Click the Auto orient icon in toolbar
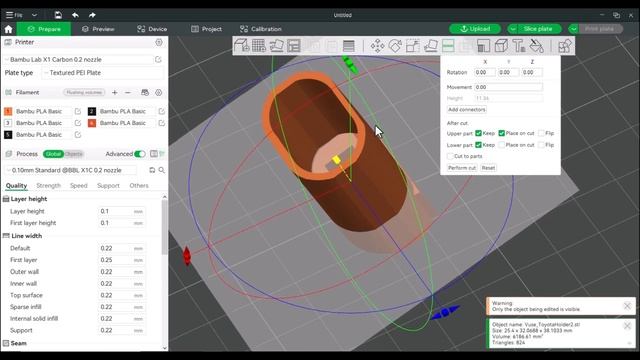The image size is (640, 360). (x=276, y=46)
